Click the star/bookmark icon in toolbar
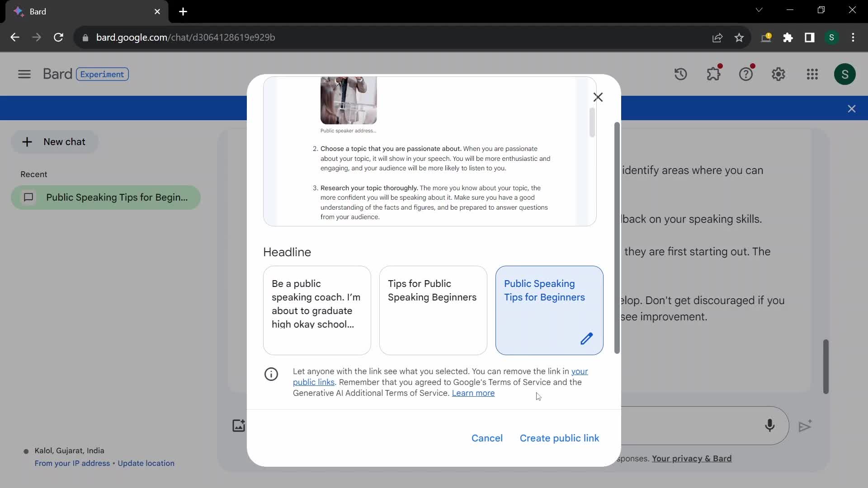This screenshot has height=488, width=868. pyautogui.click(x=740, y=38)
